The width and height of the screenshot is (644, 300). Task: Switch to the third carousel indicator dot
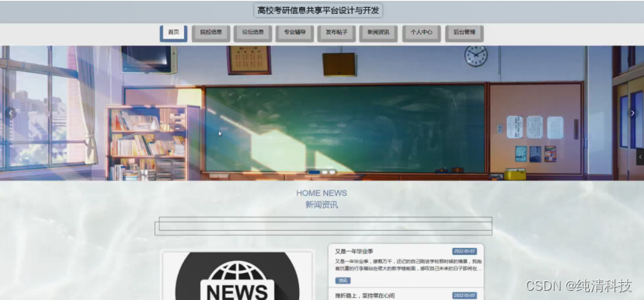click(x=332, y=173)
